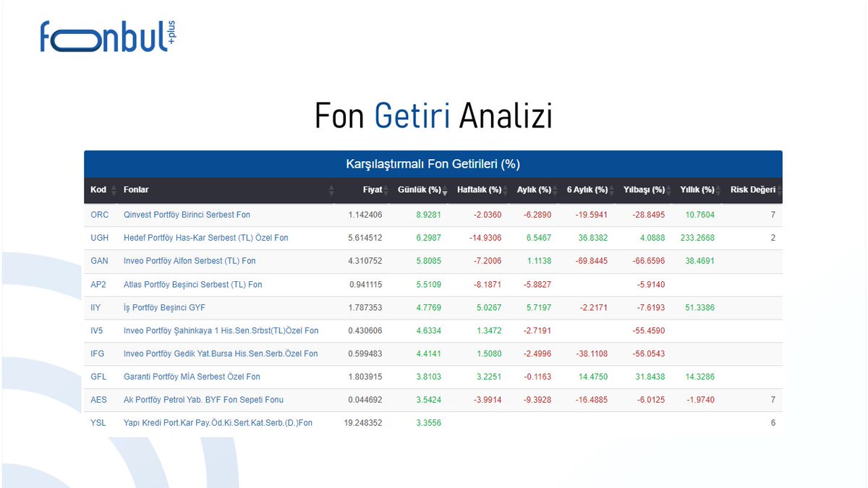Select monthly return 6.5467
Image resolution: width=868 pixels, height=488 pixels.
click(x=539, y=238)
